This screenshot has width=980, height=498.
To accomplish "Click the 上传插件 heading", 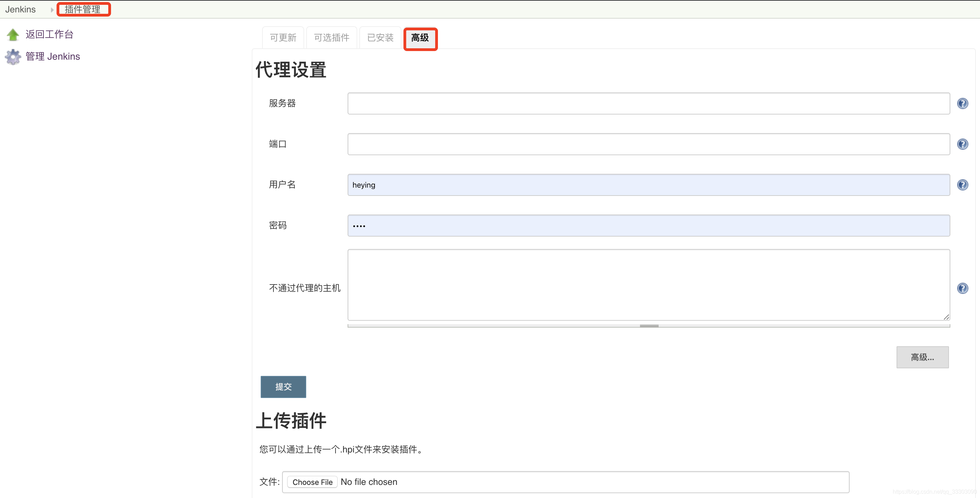I will [291, 421].
